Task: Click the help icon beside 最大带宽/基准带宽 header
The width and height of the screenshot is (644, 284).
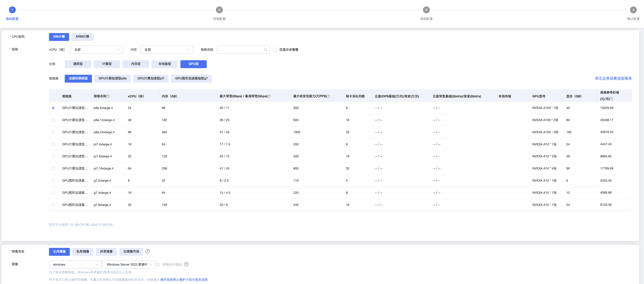Action: click(x=269, y=96)
